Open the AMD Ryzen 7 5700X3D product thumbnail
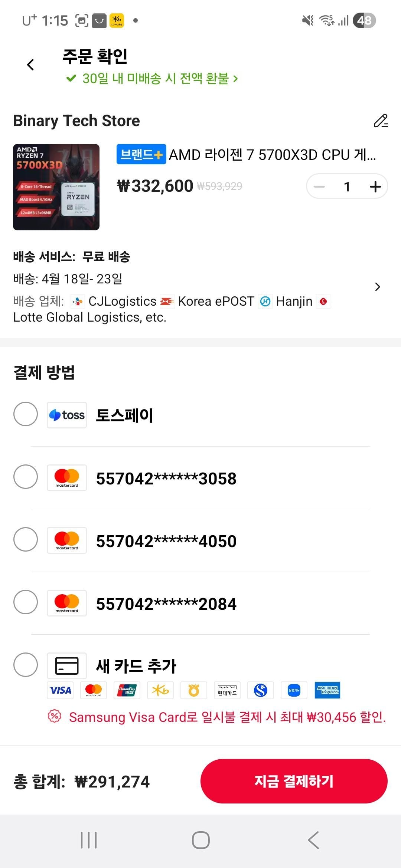 tap(56, 187)
